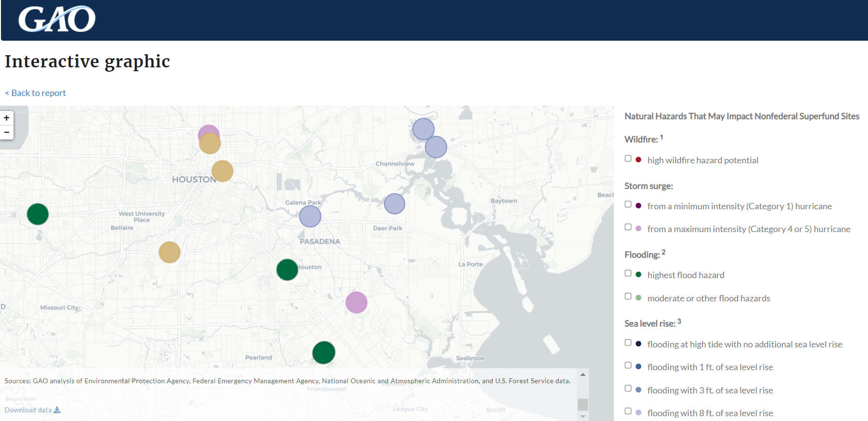Click the 'Interactive graphic' heading
This screenshot has width=868, height=421.
click(x=87, y=62)
